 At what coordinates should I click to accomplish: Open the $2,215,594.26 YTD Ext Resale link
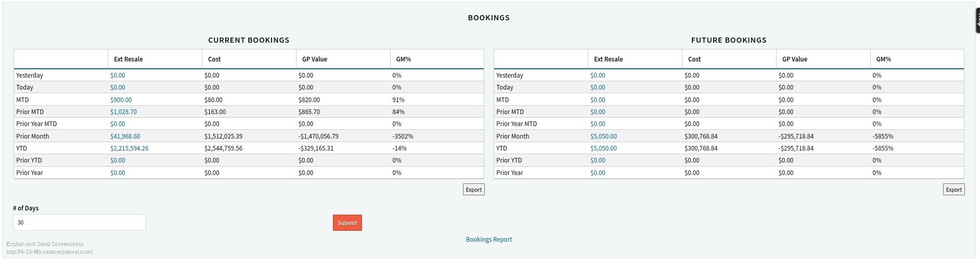click(x=129, y=148)
